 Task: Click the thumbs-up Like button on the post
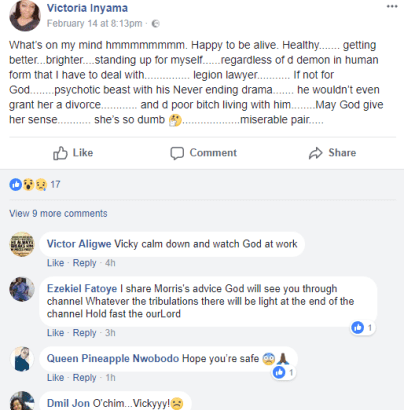click(x=73, y=153)
